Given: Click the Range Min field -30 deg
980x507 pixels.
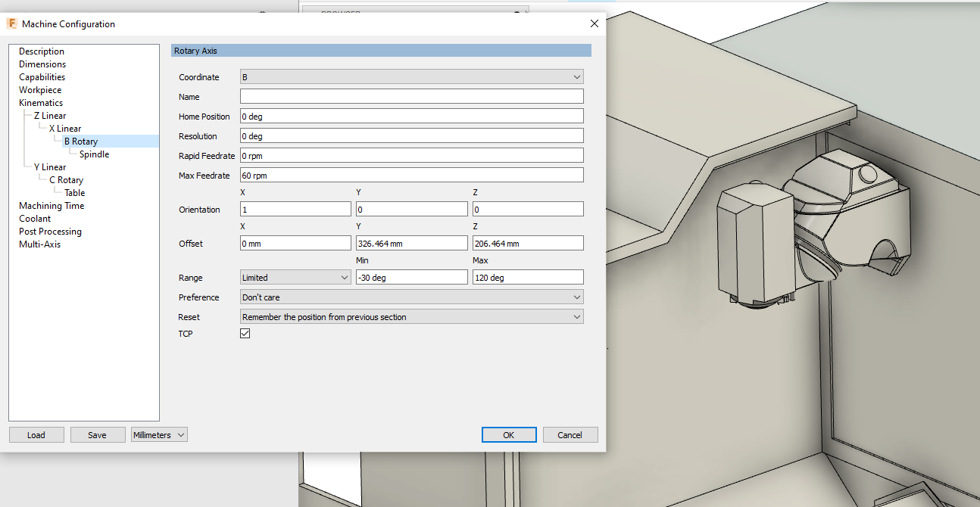Looking at the screenshot, I should [x=412, y=278].
